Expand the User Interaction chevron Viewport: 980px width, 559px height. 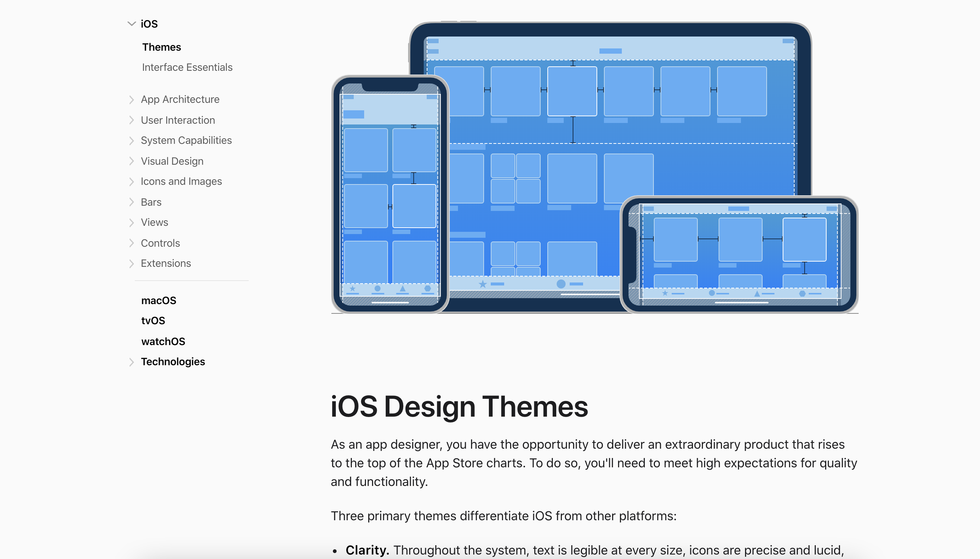pyautogui.click(x=131, y=120)
